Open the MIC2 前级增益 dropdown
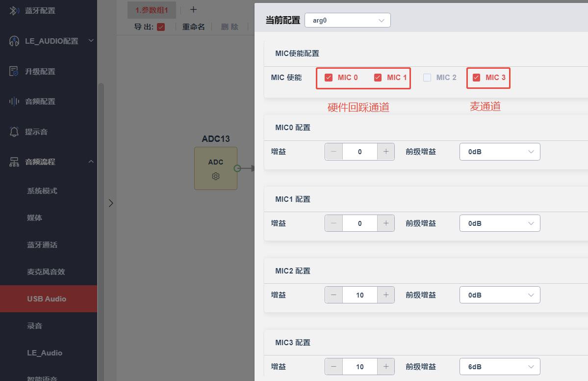 [x=500, y=295]
